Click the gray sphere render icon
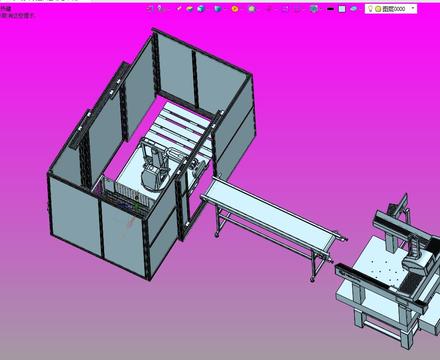Viewport: 440px width, 360px height. [x=252, y=9]
